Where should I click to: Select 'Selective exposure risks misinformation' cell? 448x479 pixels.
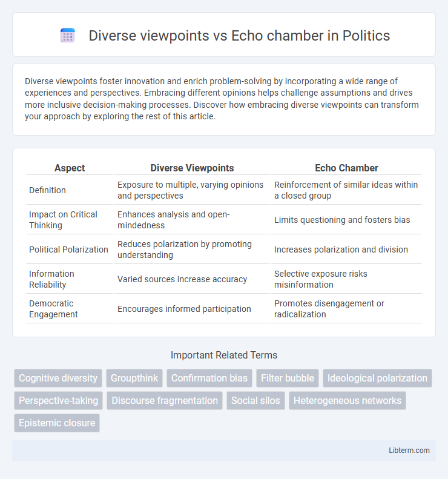[347, 279]
